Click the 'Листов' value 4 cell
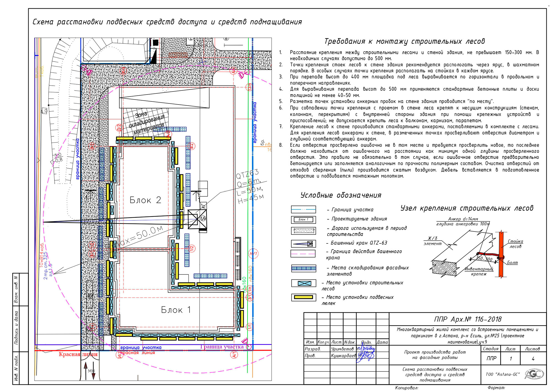Screen dimensions: 555x392 coord(533,358)
